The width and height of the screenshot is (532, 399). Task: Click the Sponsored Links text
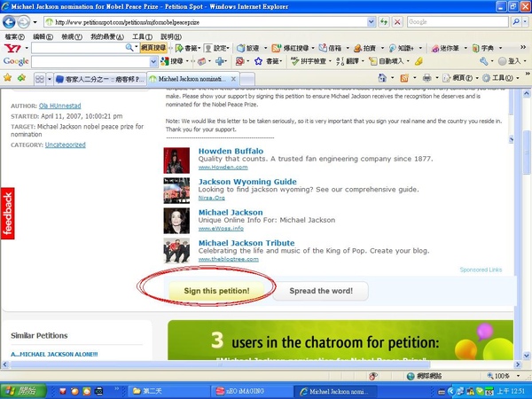tap(481, 270)
